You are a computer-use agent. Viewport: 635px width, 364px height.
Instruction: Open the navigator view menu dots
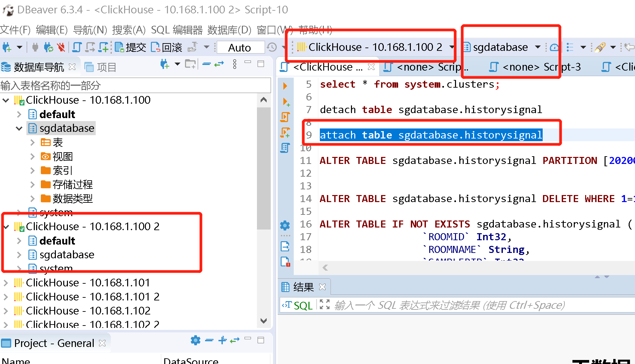point(235,64)
